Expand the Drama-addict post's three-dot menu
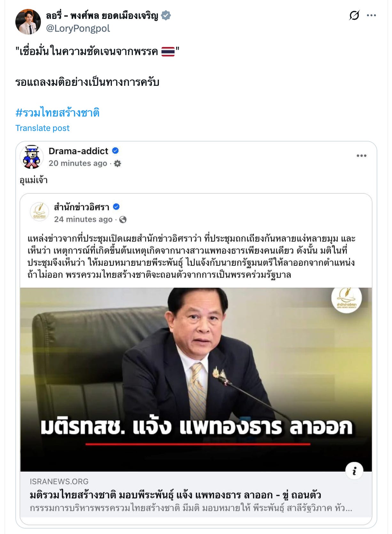Screen dimensions: 392x534 click(361, 156)
